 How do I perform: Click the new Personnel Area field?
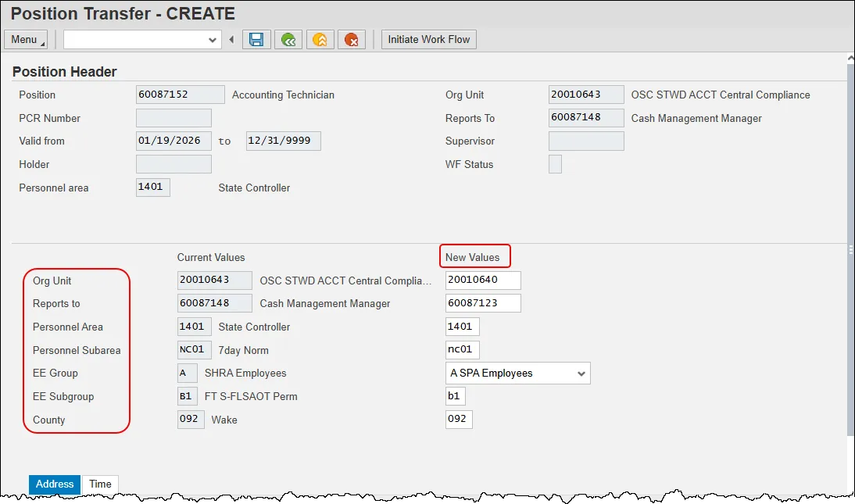(x=463, y=327)
